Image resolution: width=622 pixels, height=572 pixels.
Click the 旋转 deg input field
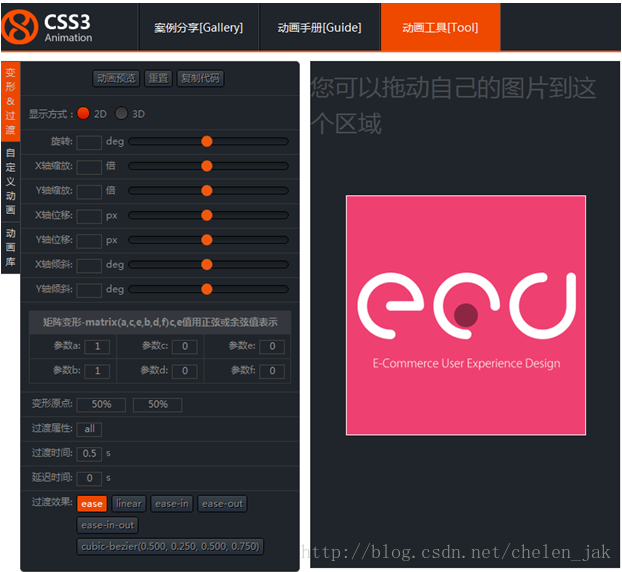(89, 142)
